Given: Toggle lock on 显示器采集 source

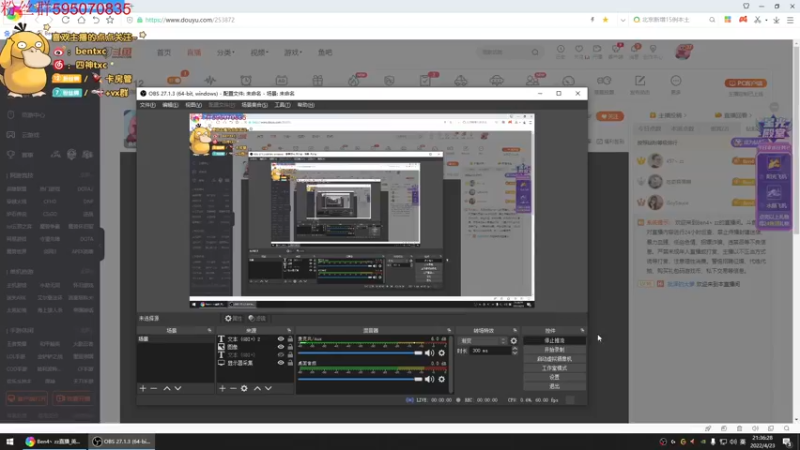Looking at the screenshot, I should [x=290, y=363].
